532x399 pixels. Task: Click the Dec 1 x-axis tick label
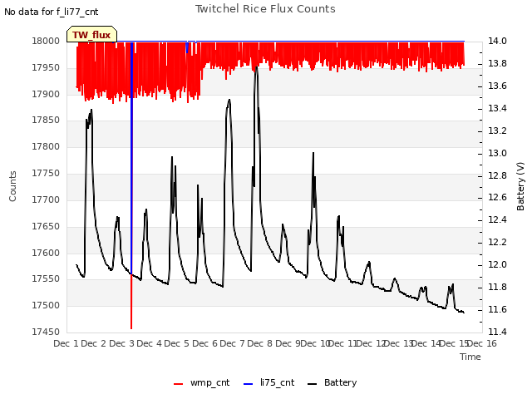(x=66, y=343)
